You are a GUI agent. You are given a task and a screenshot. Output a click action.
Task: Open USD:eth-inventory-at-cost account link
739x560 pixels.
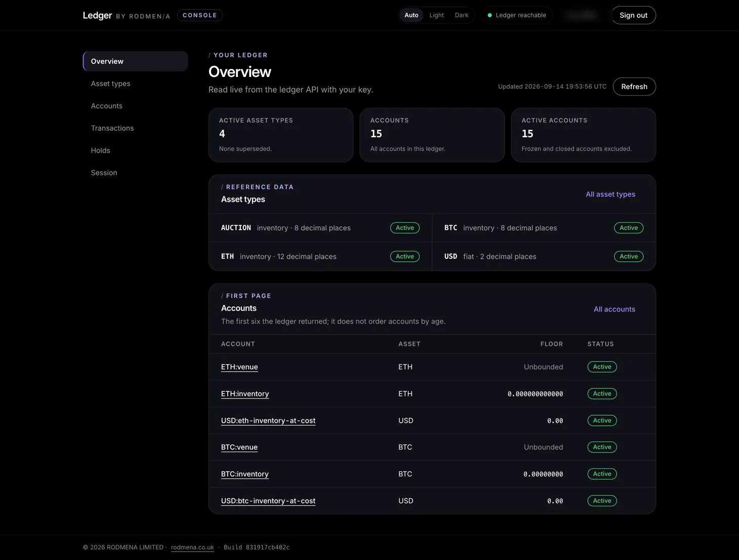pyautogui.click(x=268, y=421)
